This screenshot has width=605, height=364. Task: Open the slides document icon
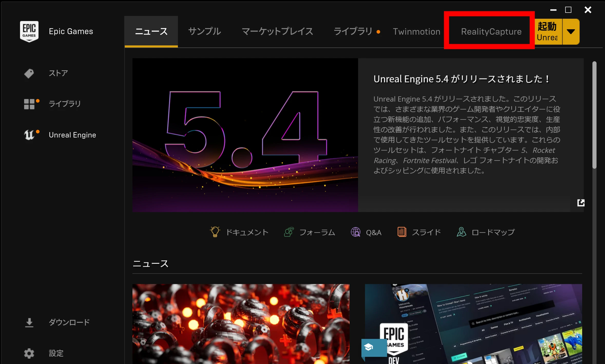point(402,232)
